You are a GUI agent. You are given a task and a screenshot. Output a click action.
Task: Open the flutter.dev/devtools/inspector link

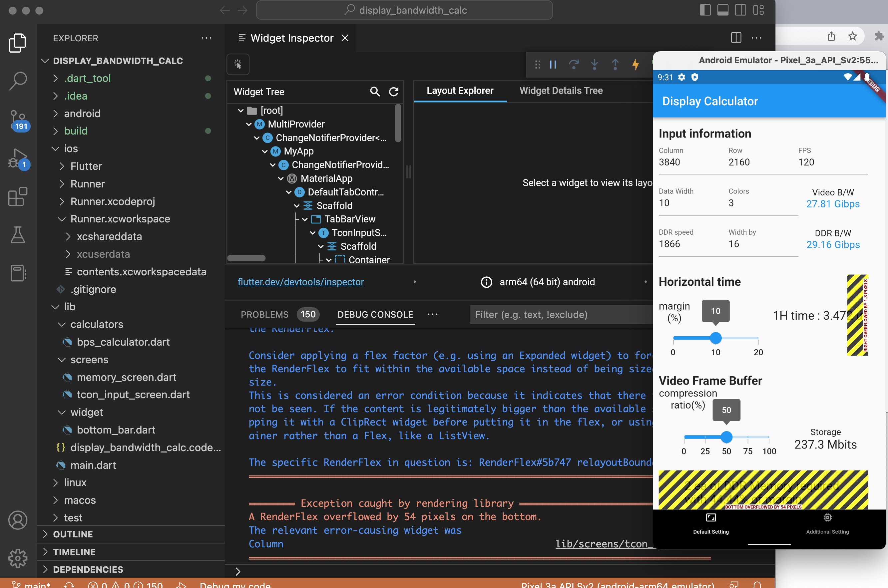coord(300,282)
